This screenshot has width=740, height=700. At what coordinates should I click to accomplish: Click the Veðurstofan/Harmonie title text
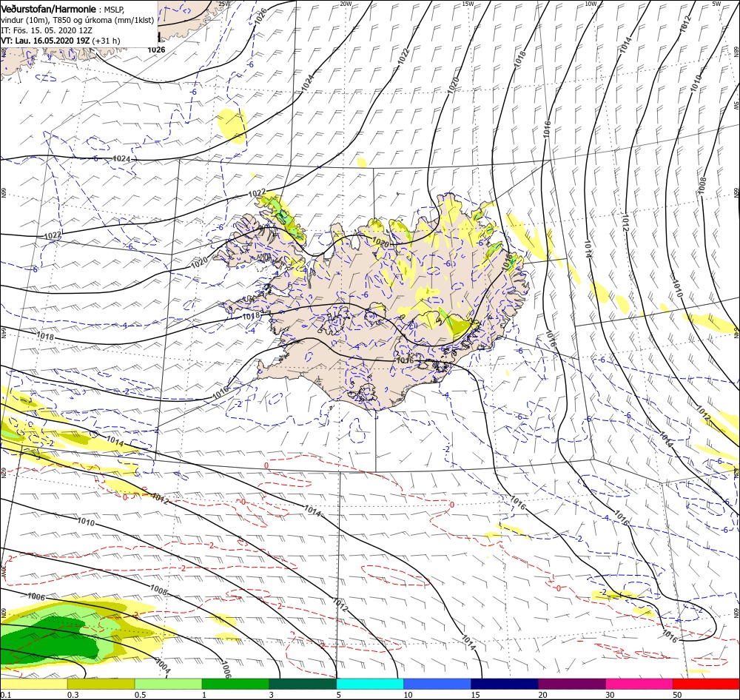pos(49,9)
